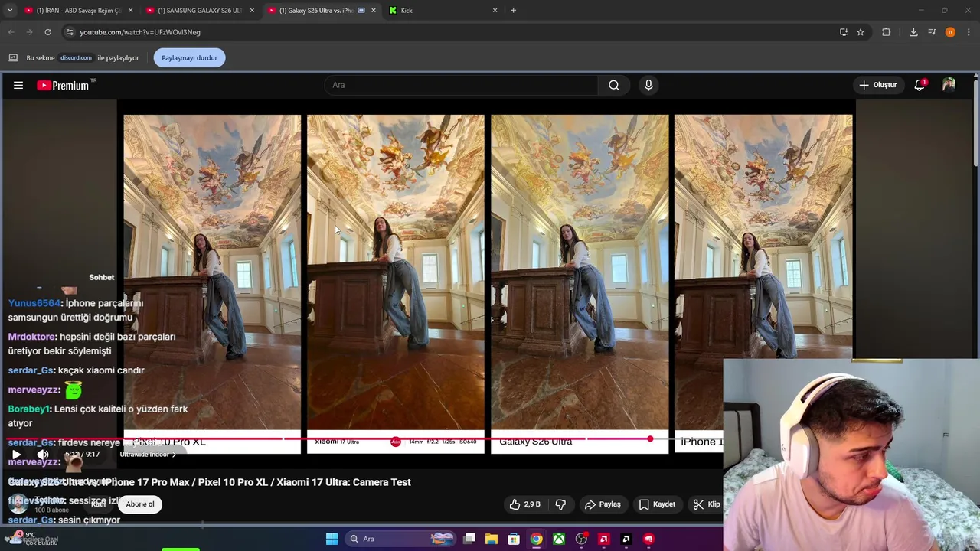Save the video with Kaydet
The width and height of the screenshot is (980, 551).
pos(657,504)
